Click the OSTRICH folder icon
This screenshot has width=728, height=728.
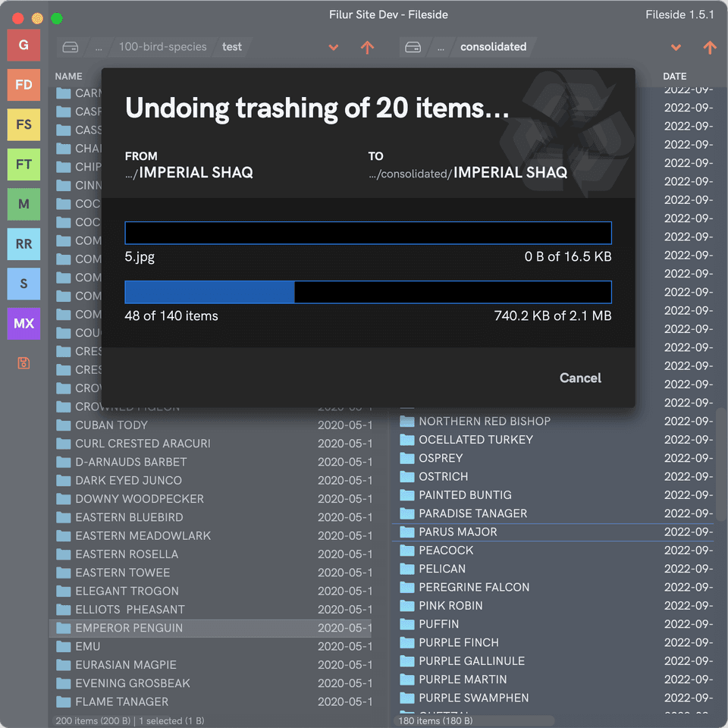tap(406, 476)
